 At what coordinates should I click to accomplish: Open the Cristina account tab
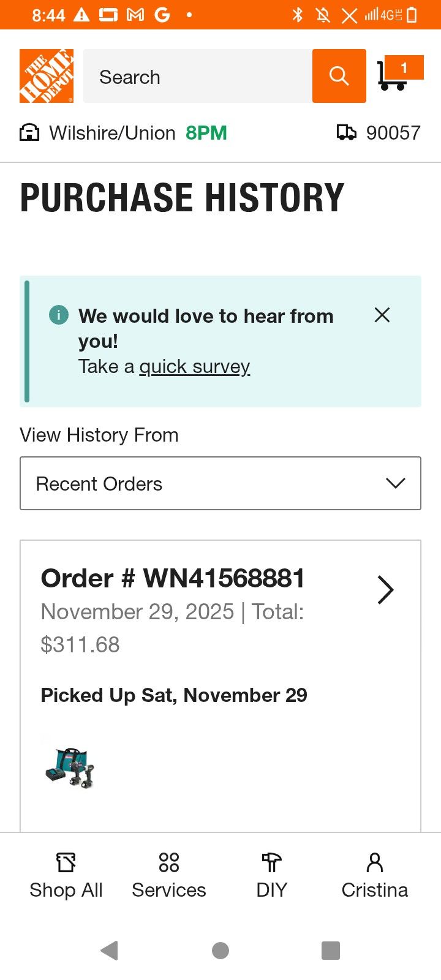pos(375,876)
